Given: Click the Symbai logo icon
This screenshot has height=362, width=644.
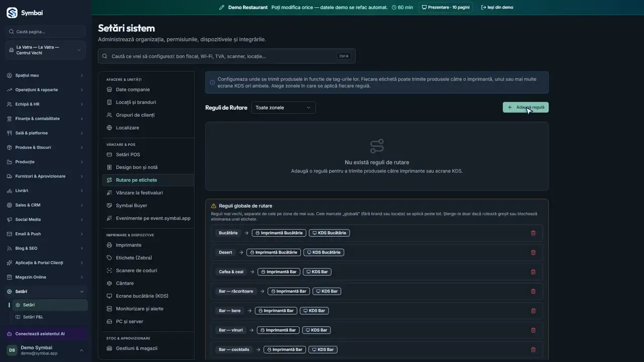Looking at the screenshot, I should coord(12,13).
